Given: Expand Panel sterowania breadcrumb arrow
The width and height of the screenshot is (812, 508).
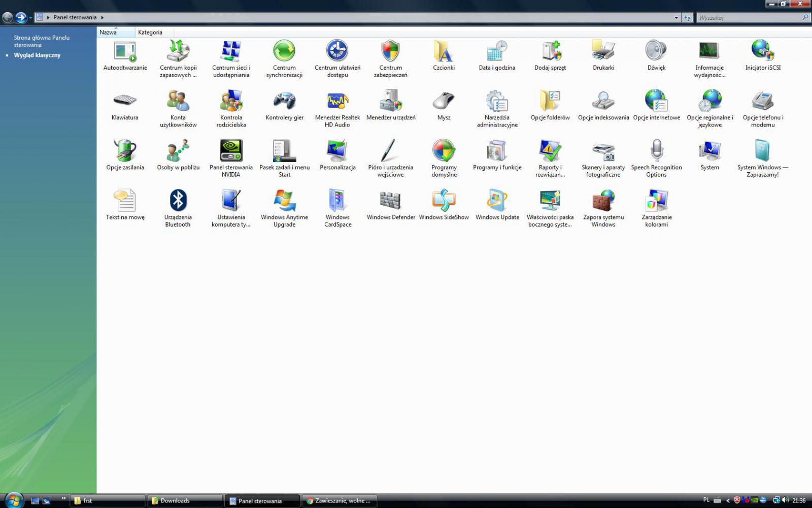Looking at the screenshot, I should [102, 17].
